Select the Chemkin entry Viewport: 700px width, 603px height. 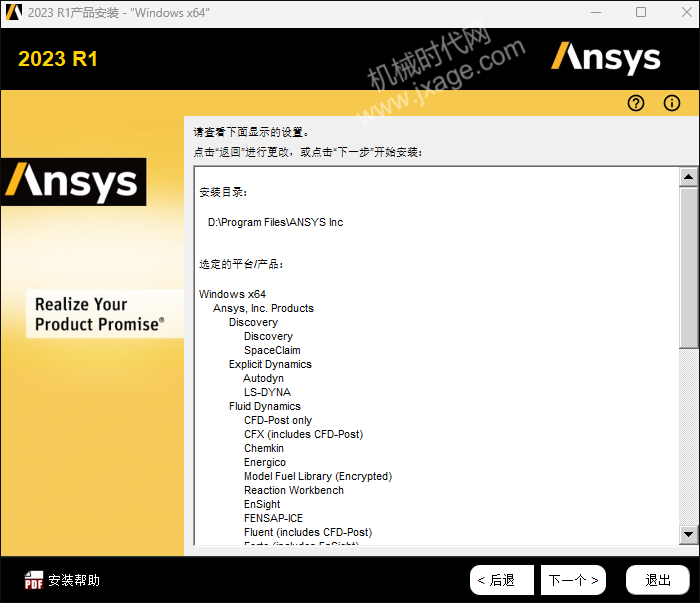click(263, 448)
